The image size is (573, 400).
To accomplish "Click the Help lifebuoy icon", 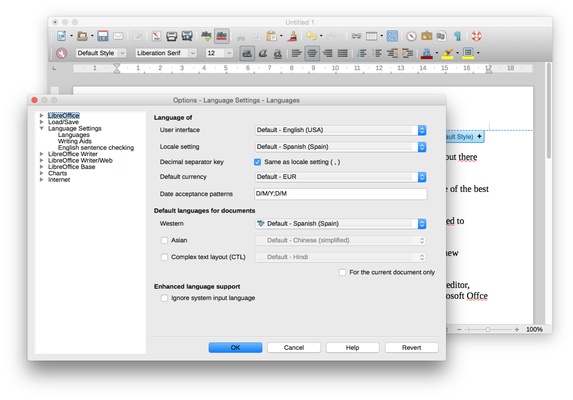I will click(476, 36).
